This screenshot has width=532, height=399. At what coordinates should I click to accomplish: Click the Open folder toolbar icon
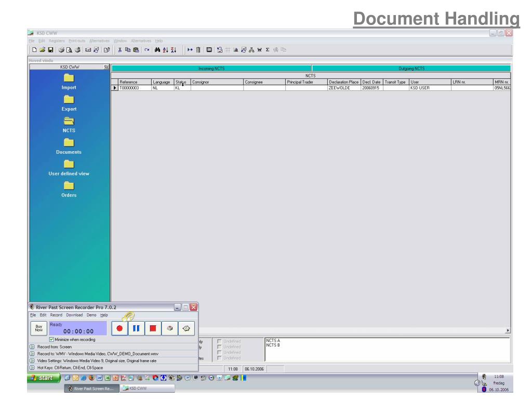click(x=43, y=50)
